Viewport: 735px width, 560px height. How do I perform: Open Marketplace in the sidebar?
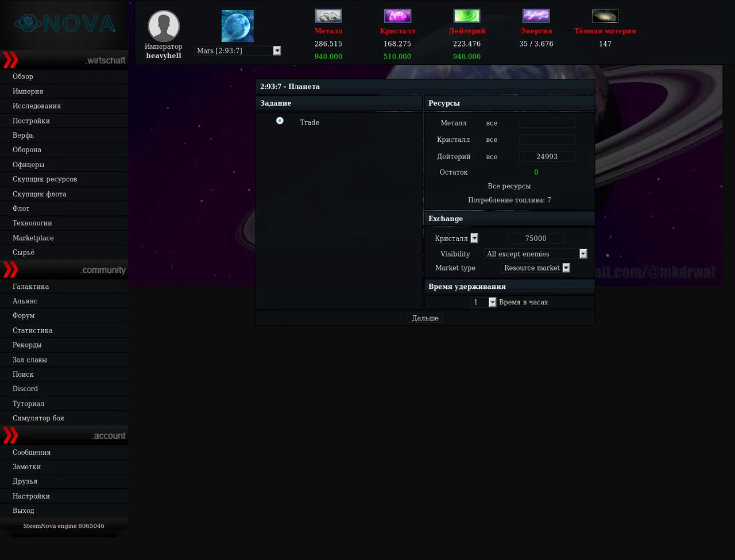pos(64,237)
